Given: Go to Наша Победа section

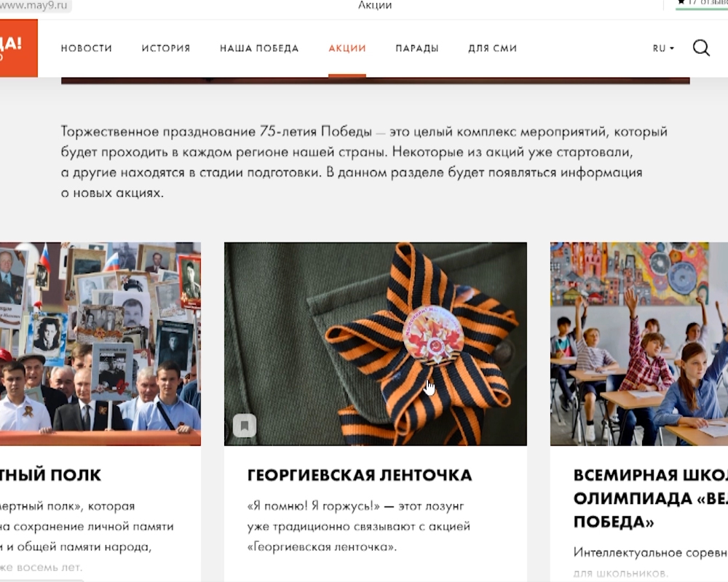Looking at the screenshot, I should 259,48.
